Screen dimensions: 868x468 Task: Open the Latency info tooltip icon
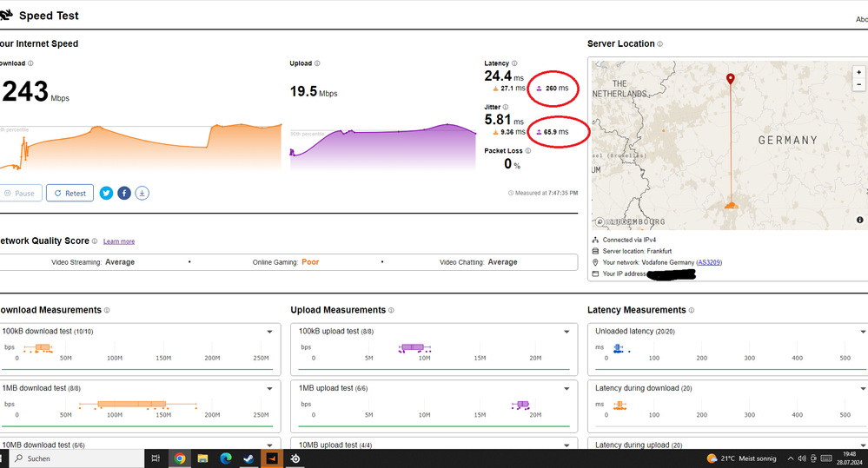pos(514,63)
